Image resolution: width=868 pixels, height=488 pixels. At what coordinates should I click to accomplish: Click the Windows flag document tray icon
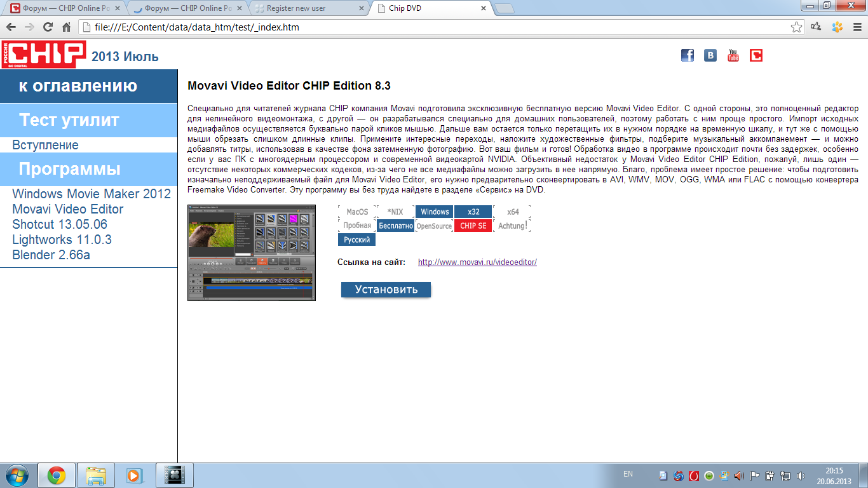[724, 475]
